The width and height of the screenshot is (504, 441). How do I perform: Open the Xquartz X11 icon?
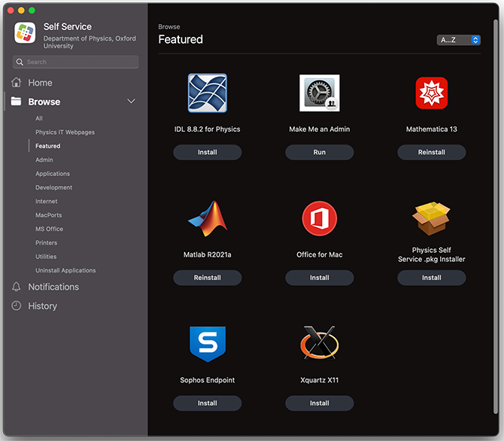click(x=319, y=344)
